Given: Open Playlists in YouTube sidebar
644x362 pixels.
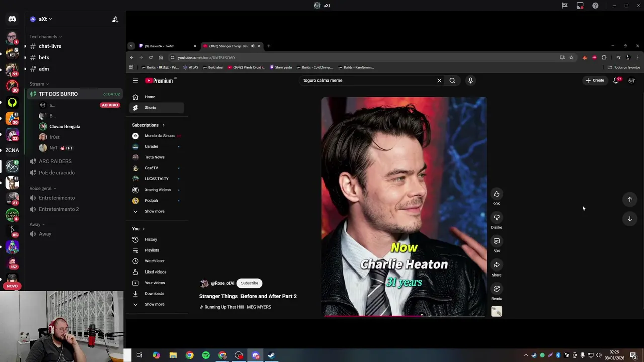Looking at the screenshot, I should (x=156, y=250).
